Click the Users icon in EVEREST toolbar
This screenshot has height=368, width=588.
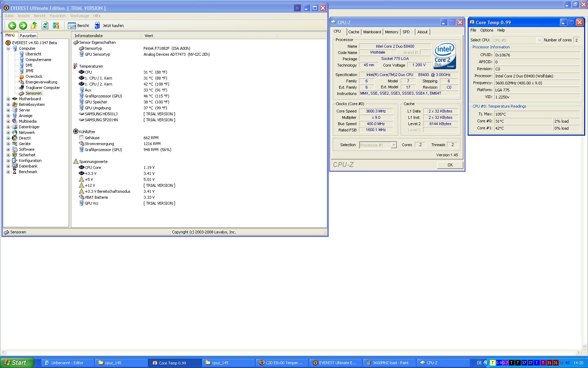coord(56,25)
